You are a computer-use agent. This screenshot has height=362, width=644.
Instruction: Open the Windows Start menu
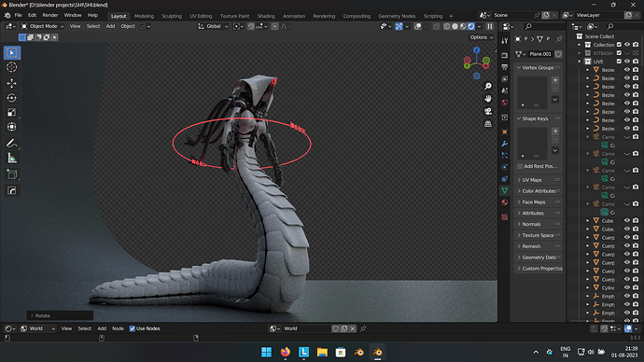(266, 352)
